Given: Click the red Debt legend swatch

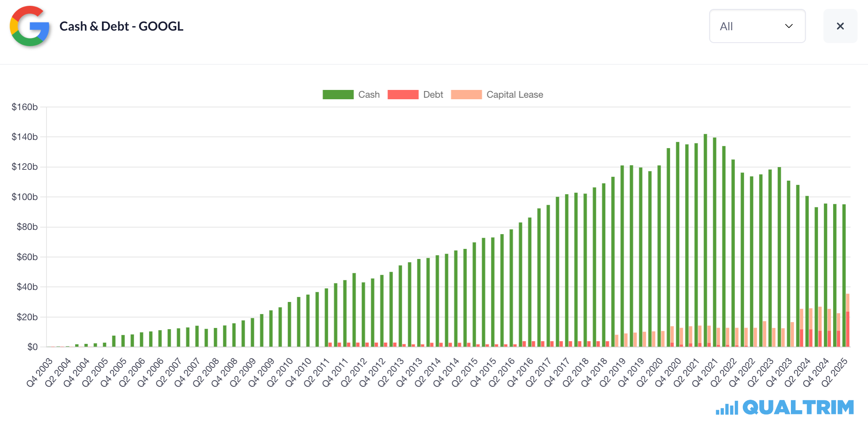Looking at the screenshot, I should pos(403,95).
